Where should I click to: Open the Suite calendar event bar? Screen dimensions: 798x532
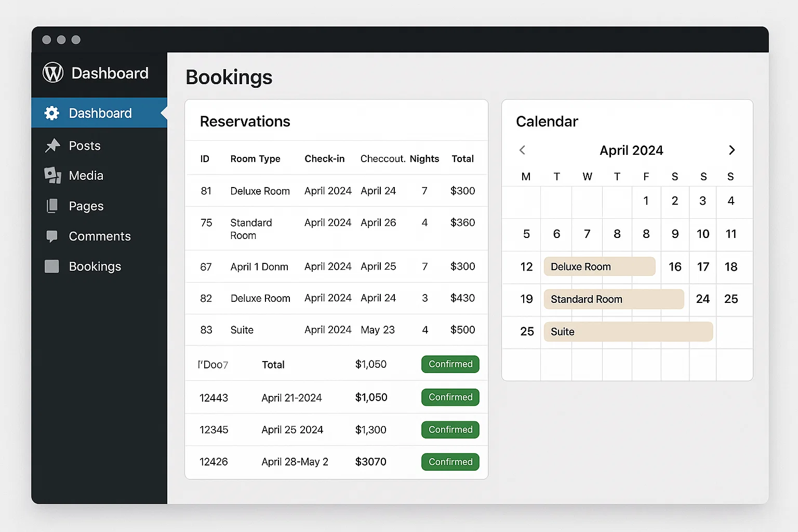tap(628, 331)
